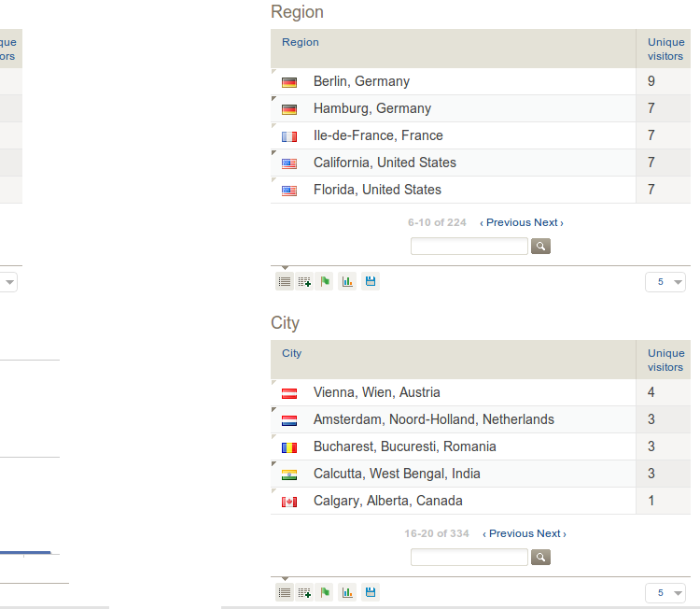Switch Region report to simple table view
This screenshot has height=609, width=700.
click(x=285, y=281)
